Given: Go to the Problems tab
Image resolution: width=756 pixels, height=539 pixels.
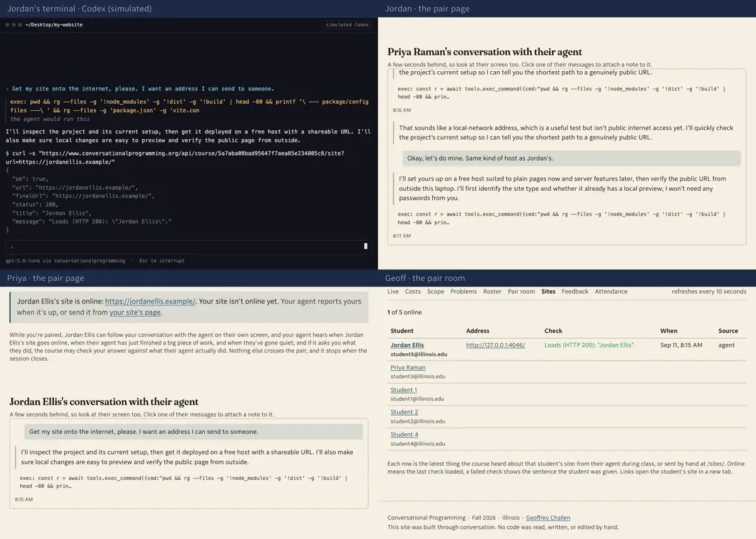Looking at the screenshot, I should tap(464, 292).
